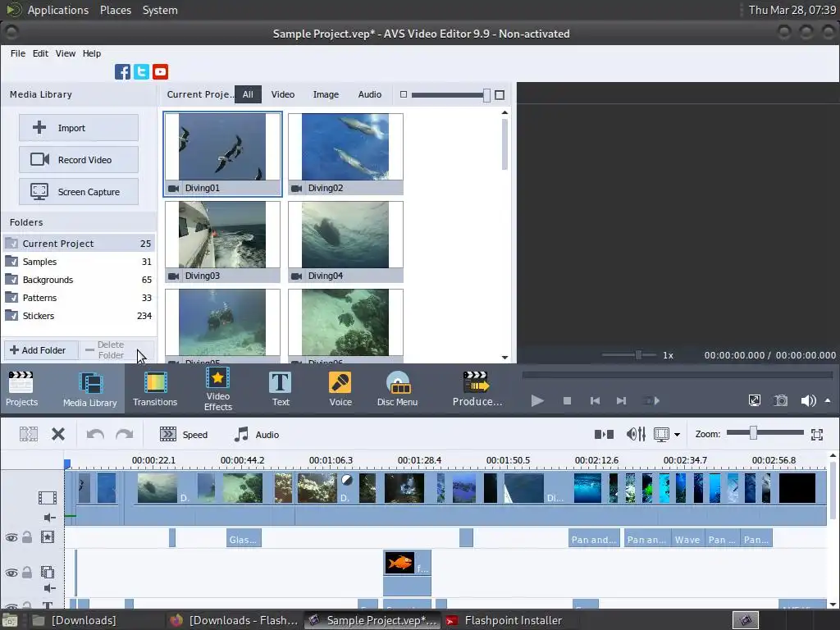Click the media list scroll down arrow
The height and width of the screenshot is (630, 840).
pos(504,358)
